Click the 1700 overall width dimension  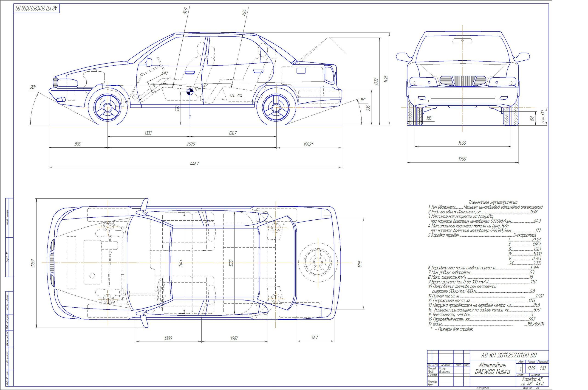pyautogui.click(x=462, y=159)
